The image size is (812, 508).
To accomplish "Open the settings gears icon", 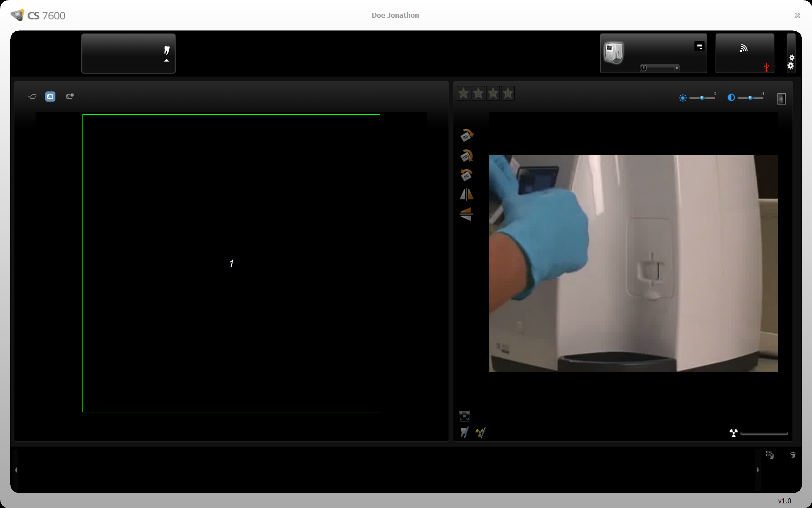I will click(x=791, y=62).
